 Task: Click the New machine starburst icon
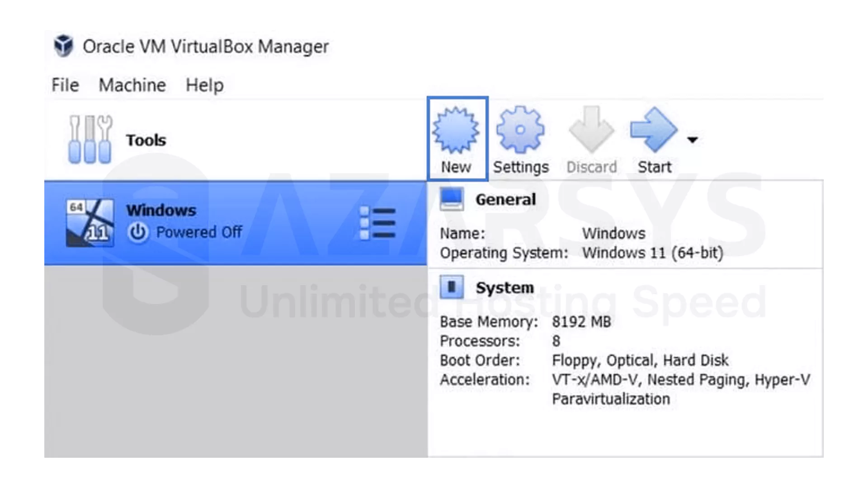456,130
